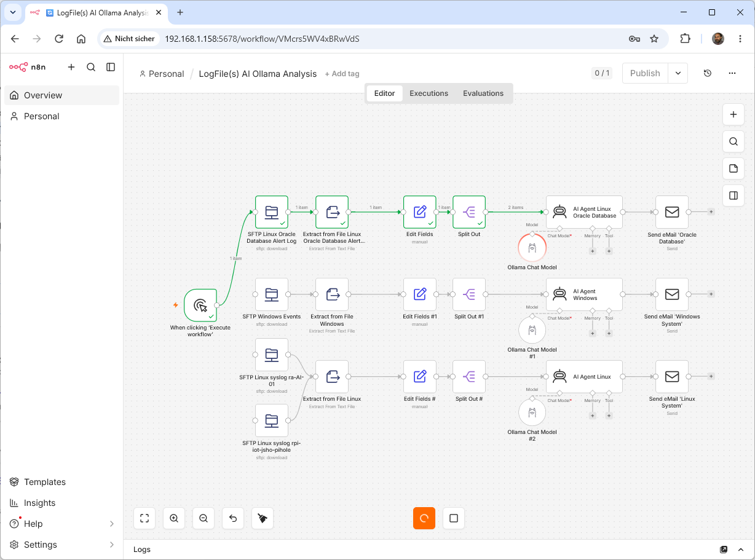Click the orange executing workflow button
Screen dimensions: 755x560
click(x=424, y=518)
